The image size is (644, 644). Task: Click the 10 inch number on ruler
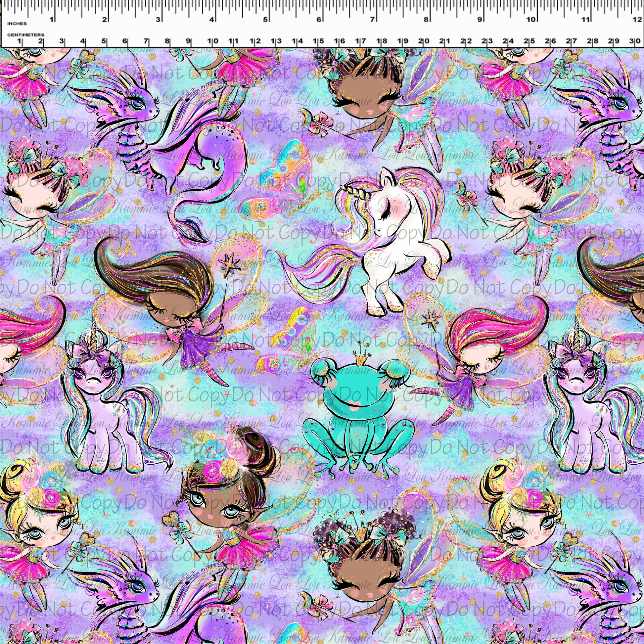click(531, 19)
